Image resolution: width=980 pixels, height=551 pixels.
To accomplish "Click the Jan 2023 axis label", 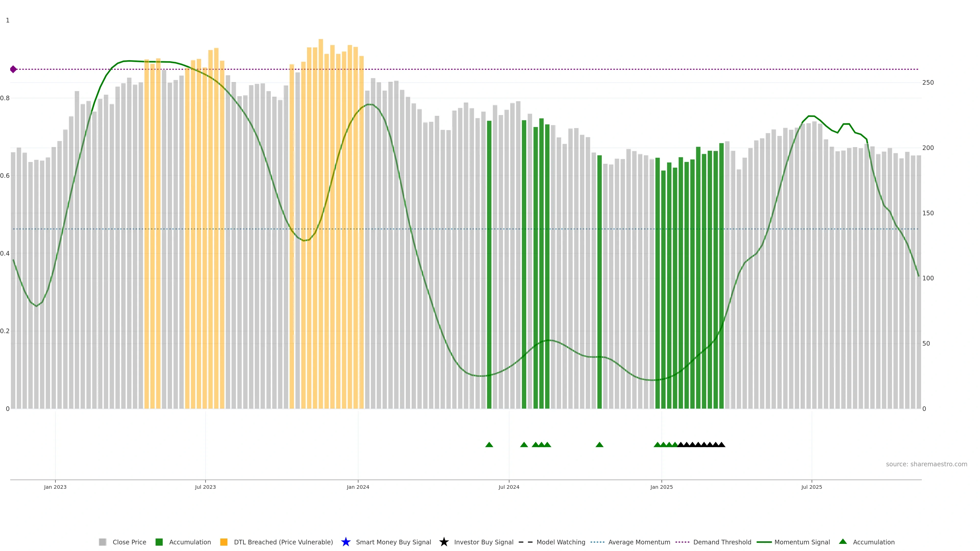I will [55, 487].
